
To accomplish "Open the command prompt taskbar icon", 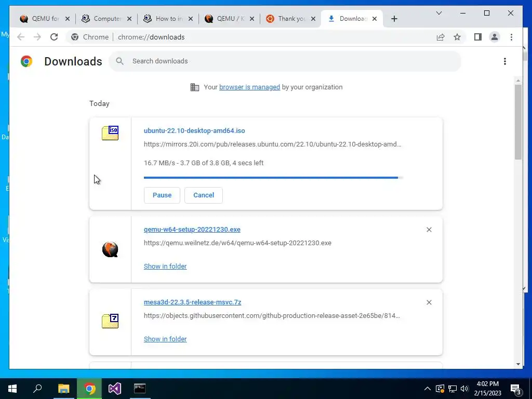I will [140, 389].
